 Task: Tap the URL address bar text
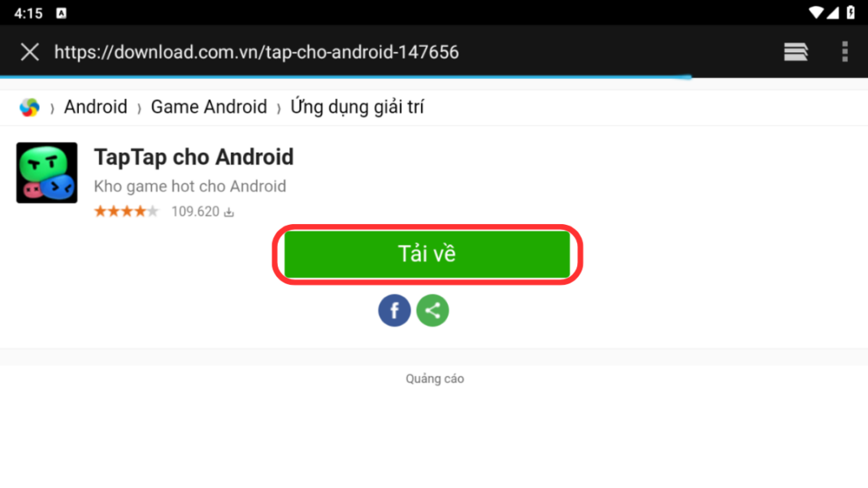pyautogui.click(x=256, y=52)
